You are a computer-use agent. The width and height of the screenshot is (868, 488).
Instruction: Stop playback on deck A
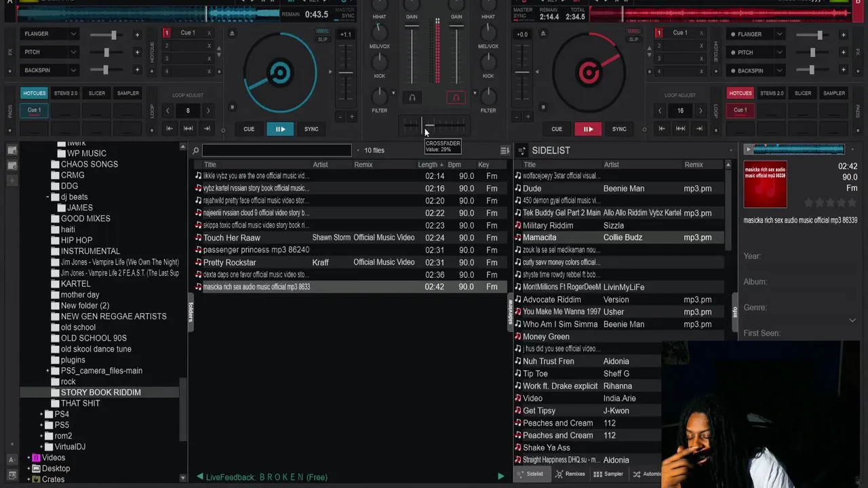(232, 106)
